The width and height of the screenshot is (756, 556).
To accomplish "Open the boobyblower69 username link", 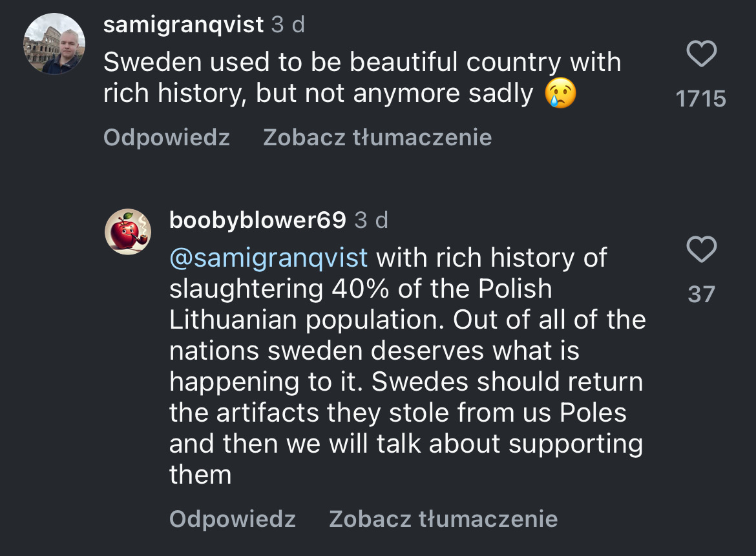I will (x=258, y=220).
